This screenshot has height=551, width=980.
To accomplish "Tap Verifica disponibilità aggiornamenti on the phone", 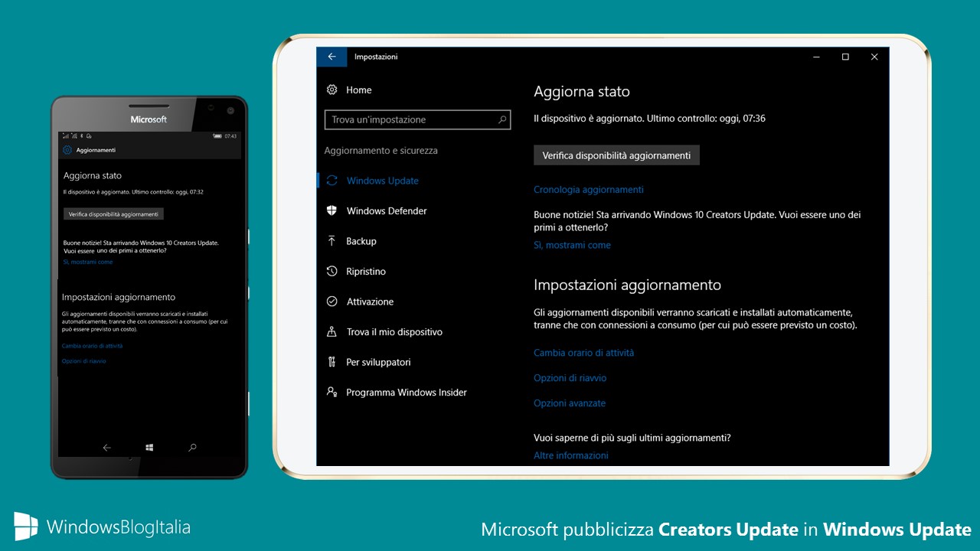I will pos(113,214).
